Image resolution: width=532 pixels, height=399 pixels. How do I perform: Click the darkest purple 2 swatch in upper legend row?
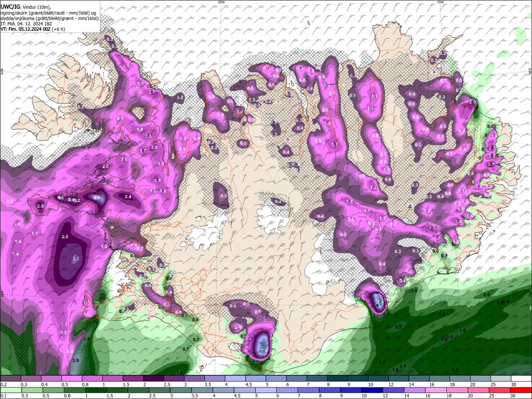coord(153,379)
